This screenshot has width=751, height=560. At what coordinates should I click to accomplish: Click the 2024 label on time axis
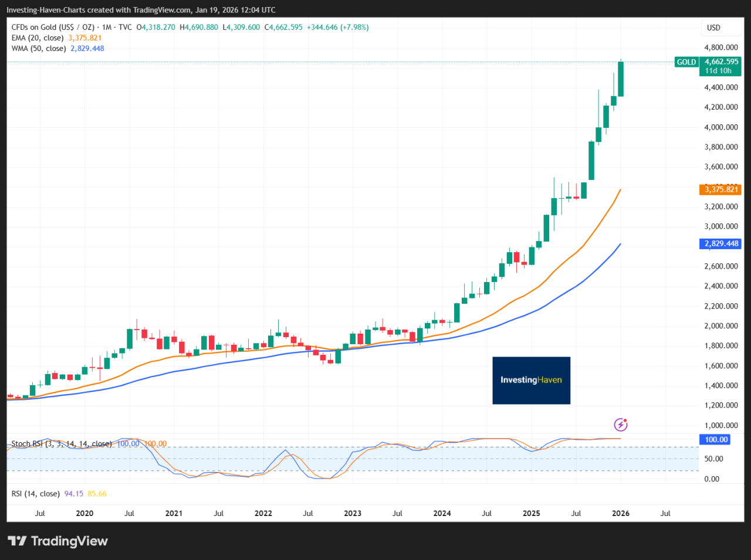click(442, 514)
